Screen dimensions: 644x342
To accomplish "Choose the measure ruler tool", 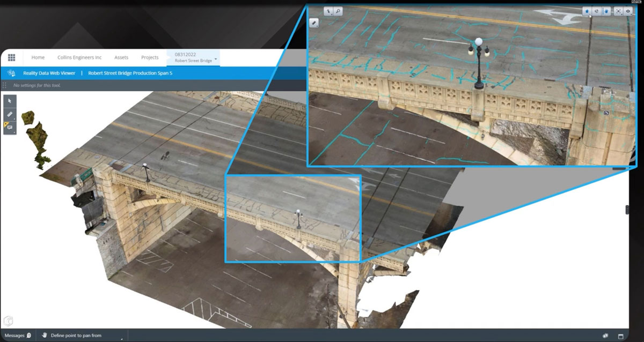I will [10, 114].
